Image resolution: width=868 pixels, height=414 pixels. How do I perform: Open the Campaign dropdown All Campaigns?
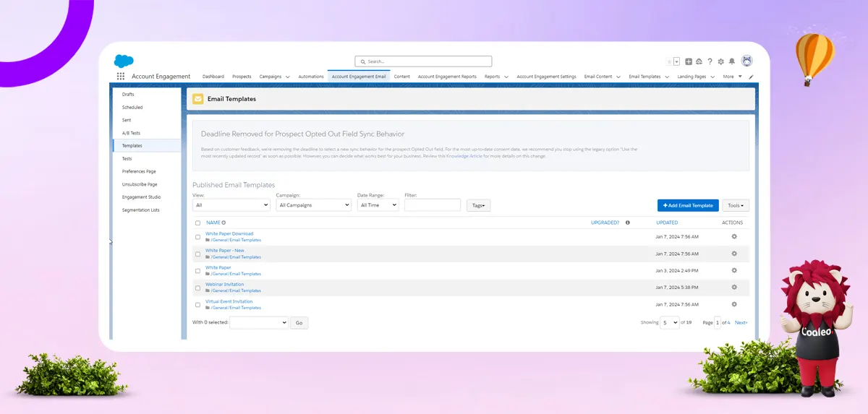pyautogui.click(x=313, y=205)
